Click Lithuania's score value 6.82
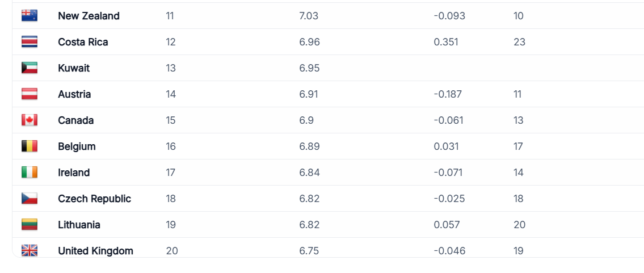This screenshot has width=644, height=273. point(309,225)
